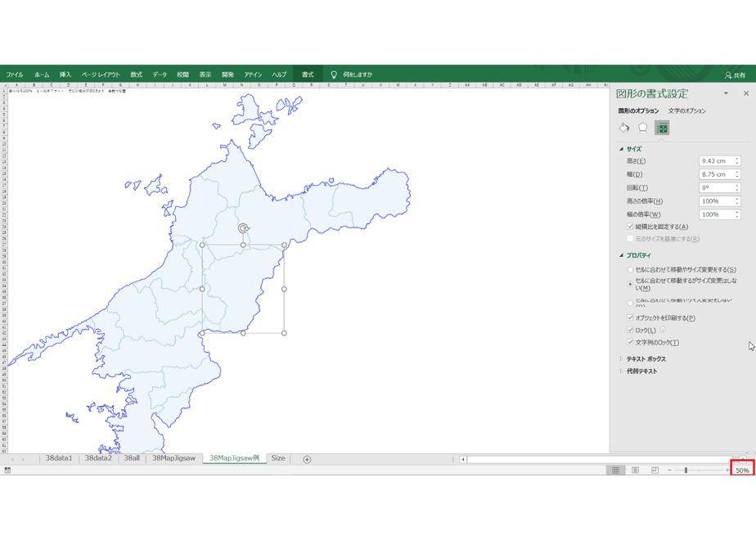
Task: Switch to 文字のオプション tab
Action: (686, 111)
